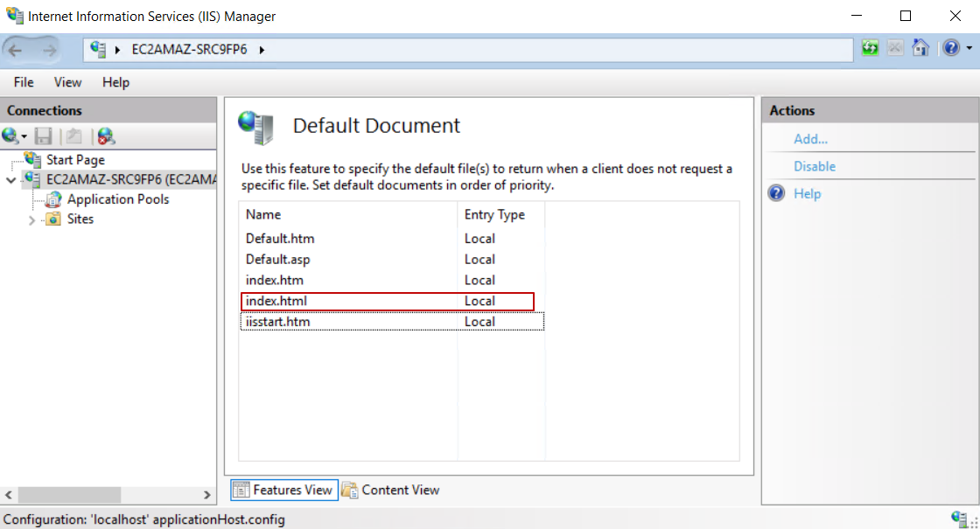The width and height of the screenshot is (980, 529).
Task: Click breadcrumb arrow before EC2AMAZ-SRC9FP6
Action: 117,49
